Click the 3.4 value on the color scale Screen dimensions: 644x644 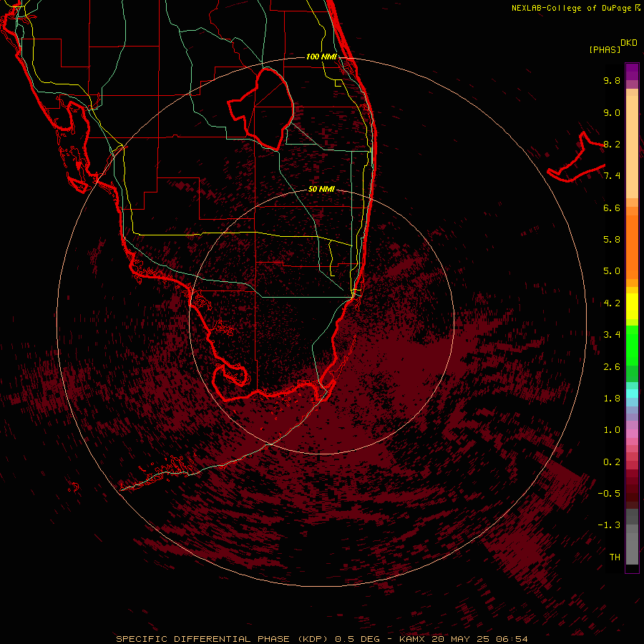[x=612, y=335]
